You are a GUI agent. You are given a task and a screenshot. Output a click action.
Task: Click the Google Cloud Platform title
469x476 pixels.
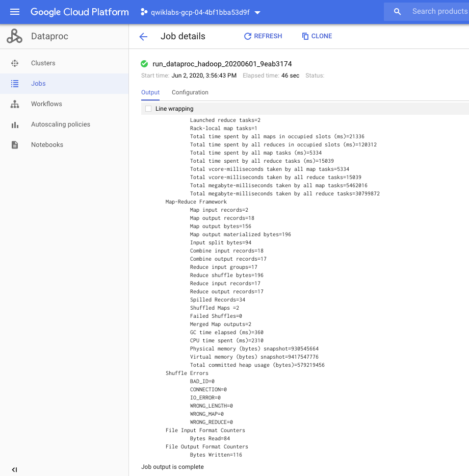[80, 12]
